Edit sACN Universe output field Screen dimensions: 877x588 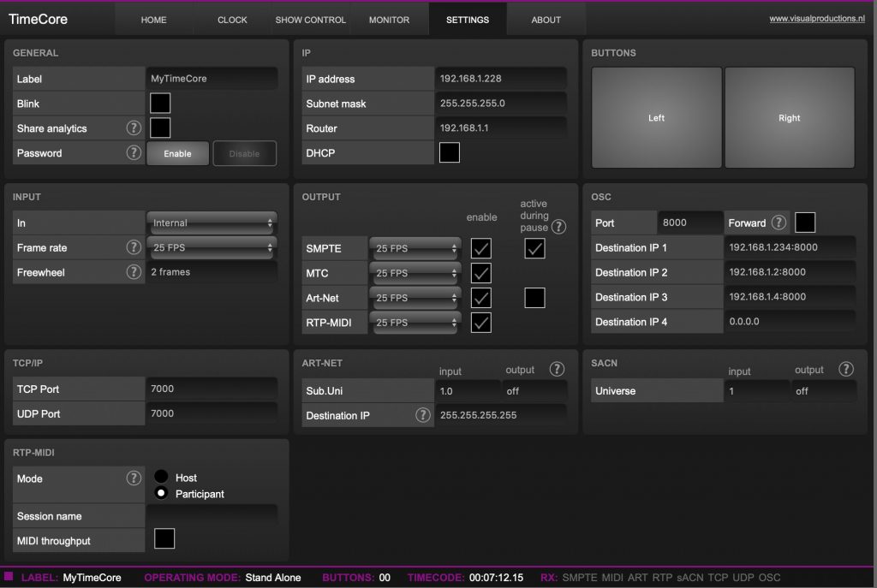pyautogui.click(x=823, y=390)
